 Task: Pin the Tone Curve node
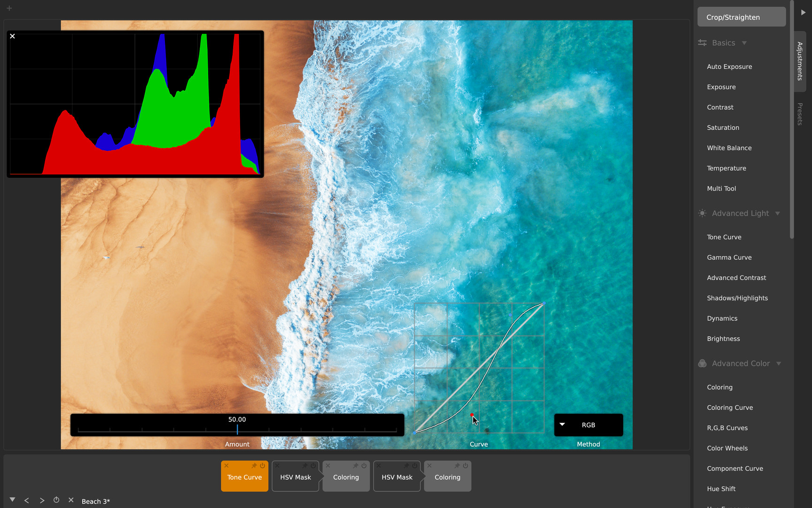click(x=254, y=466)
